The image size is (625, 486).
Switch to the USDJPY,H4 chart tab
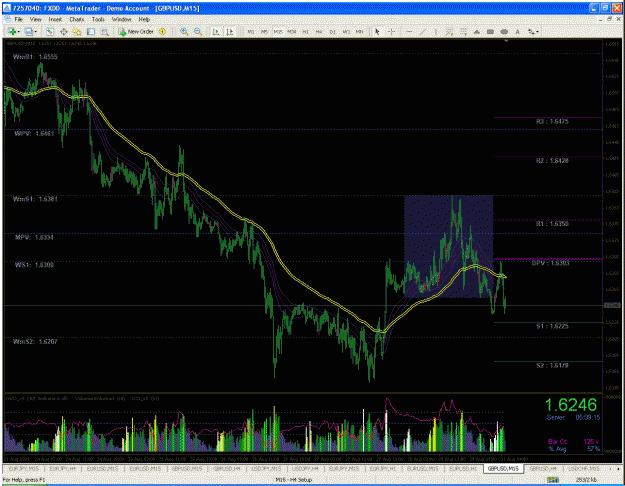tap(305, 468)
